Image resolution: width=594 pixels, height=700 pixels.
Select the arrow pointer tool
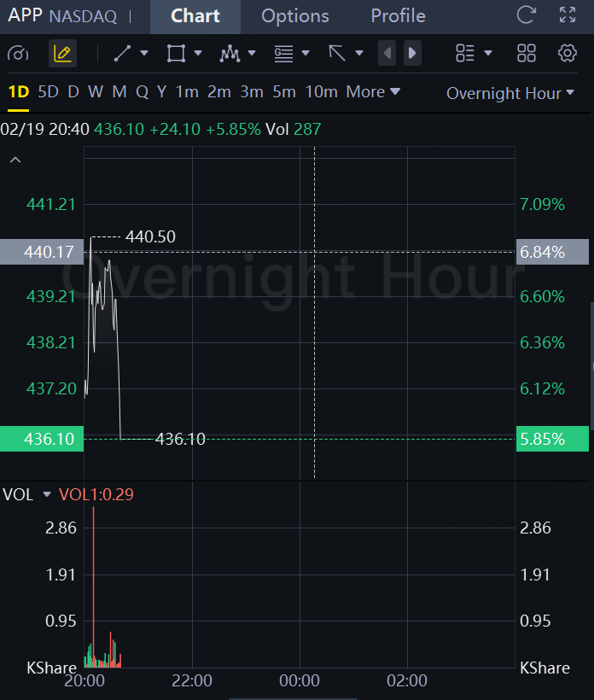click(337, 53)
